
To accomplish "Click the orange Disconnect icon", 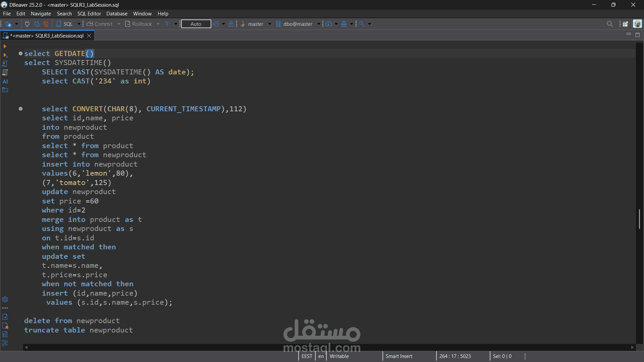I will pos(46,24).
